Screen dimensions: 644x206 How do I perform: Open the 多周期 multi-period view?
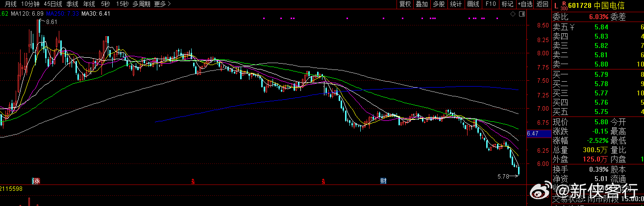pyautogui.click(x=141, y=4)
